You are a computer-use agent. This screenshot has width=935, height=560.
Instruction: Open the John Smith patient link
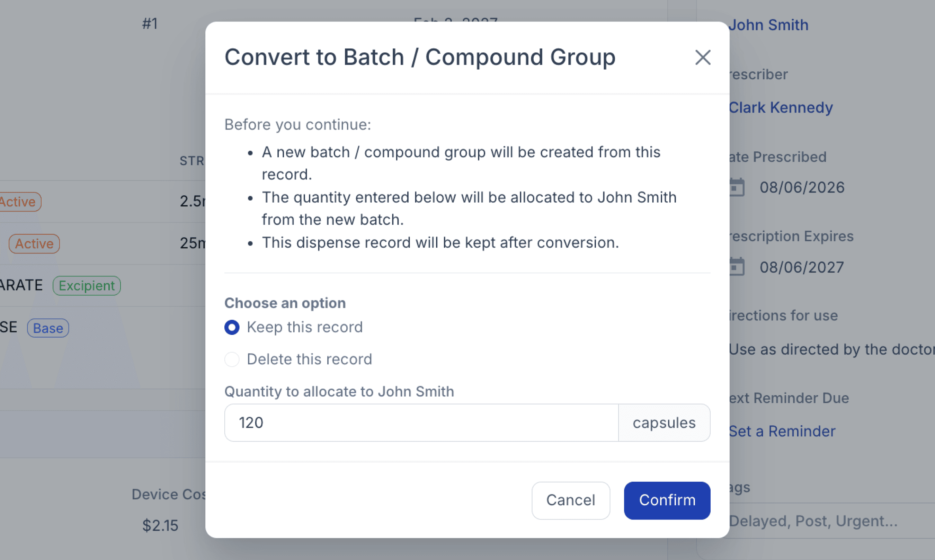(x=768, y=25)
